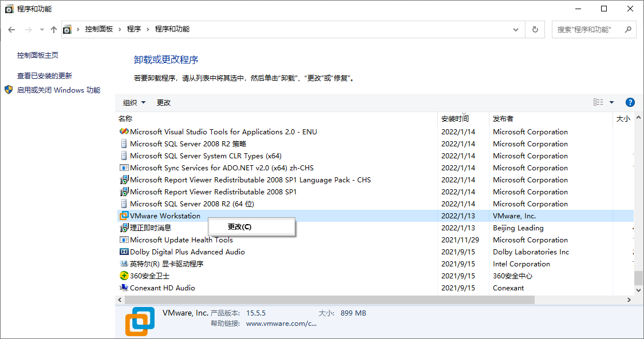Open the view options dropdown arrow
The image size is (644, 339).
[611, 102]
